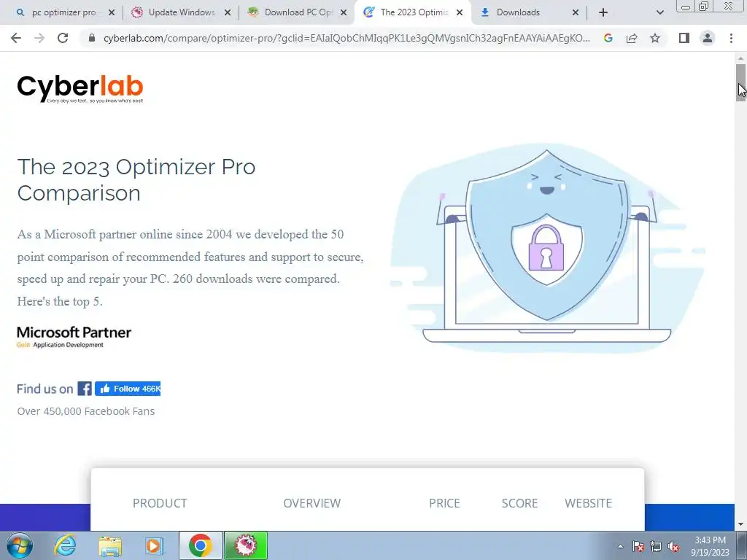Click the address bar URL field
Screen dimensions: 747x560
347,38
